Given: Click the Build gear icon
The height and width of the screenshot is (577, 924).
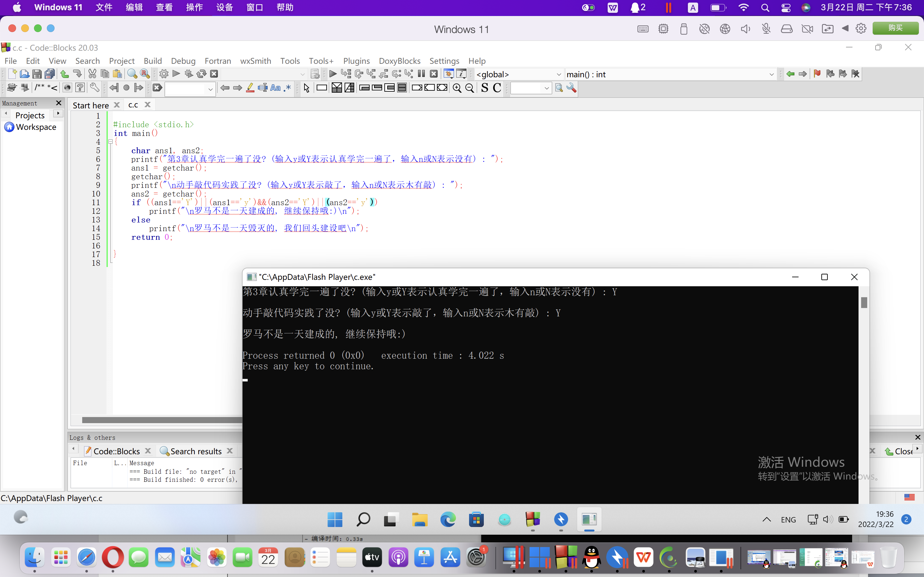Looking at the screenshot, I should [164, 74].
